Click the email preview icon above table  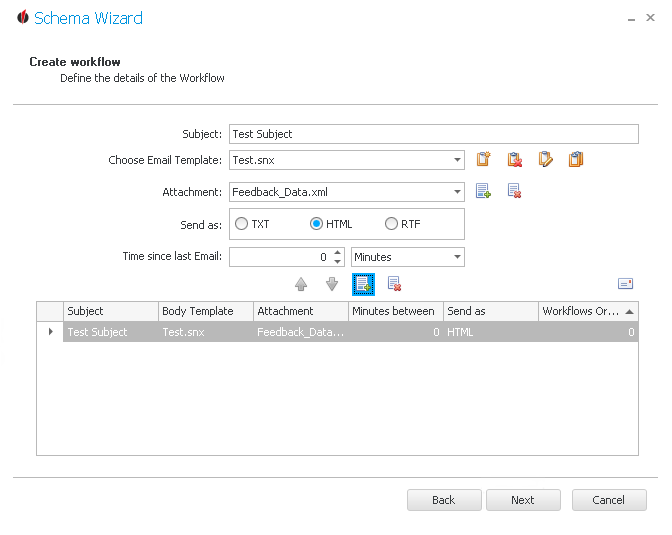click(625, 284)
